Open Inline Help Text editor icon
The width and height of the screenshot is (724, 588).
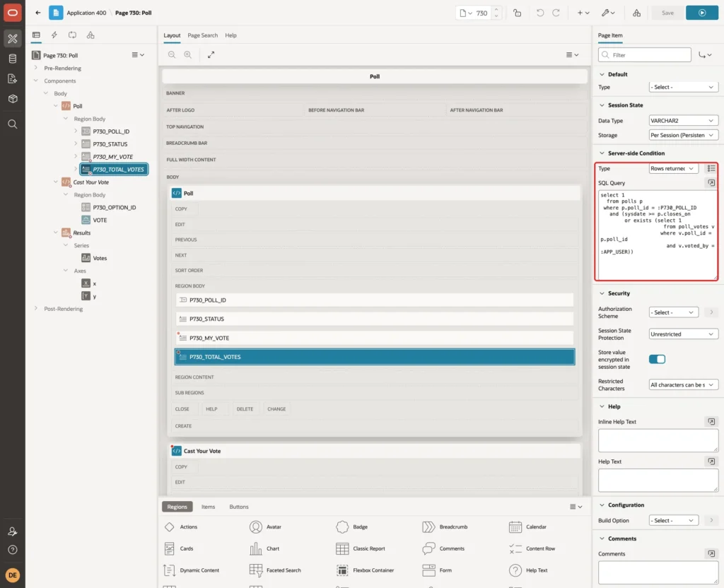[711, 422]
